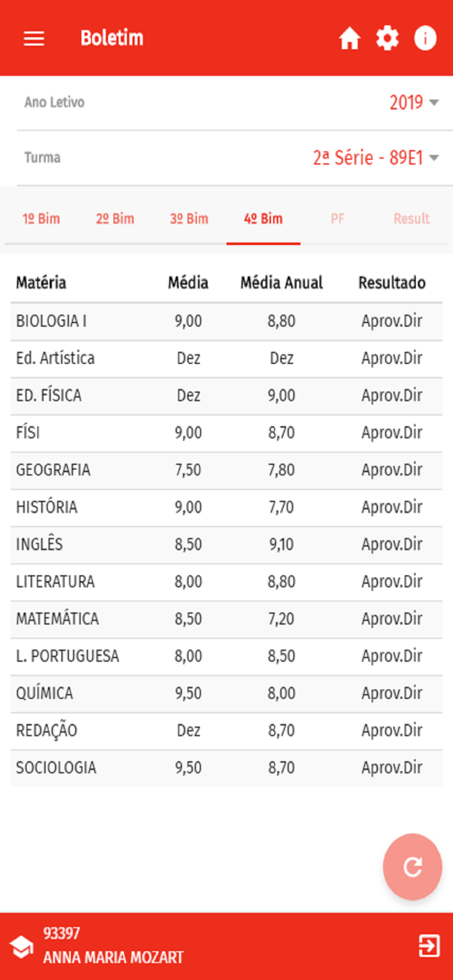Tap the BIOLOGIA I row
The image size is (453, 980).
click(226, 321)
